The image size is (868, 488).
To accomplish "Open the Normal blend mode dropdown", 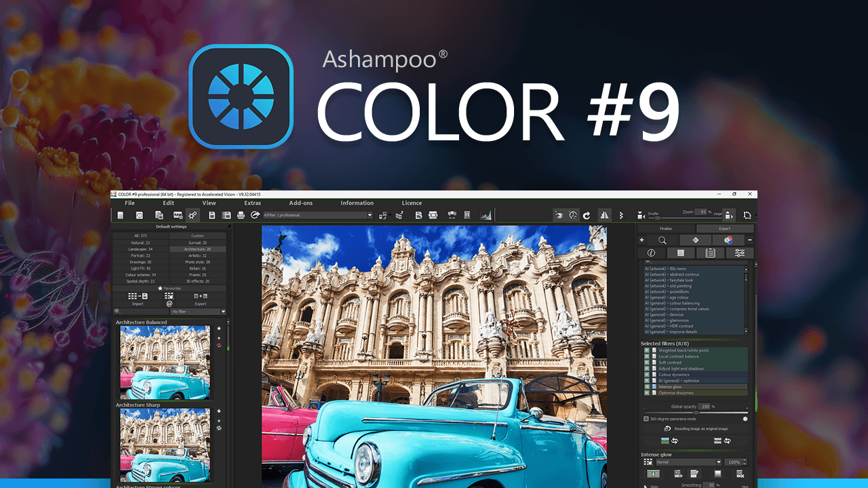I will (x=688, y=462).
